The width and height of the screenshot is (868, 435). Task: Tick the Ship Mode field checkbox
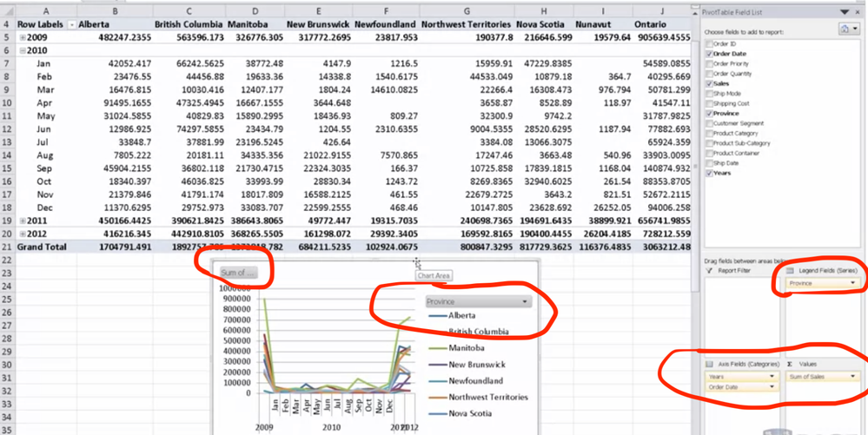click(710, 94)
